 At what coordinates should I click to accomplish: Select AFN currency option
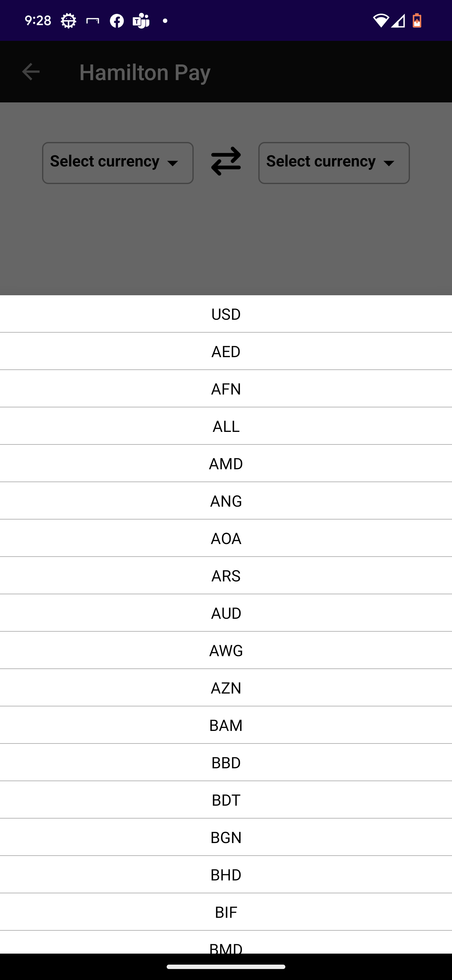(226, 389)
